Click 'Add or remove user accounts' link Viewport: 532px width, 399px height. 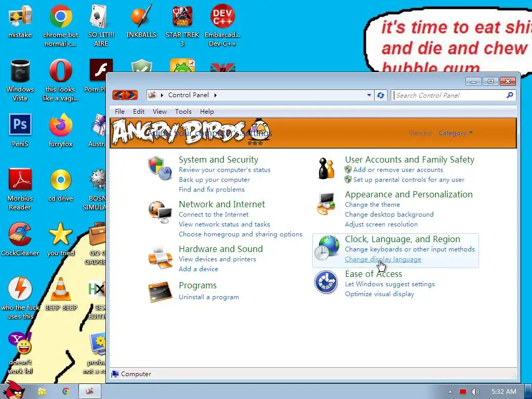pyautogui.click(x=398, y=170)
